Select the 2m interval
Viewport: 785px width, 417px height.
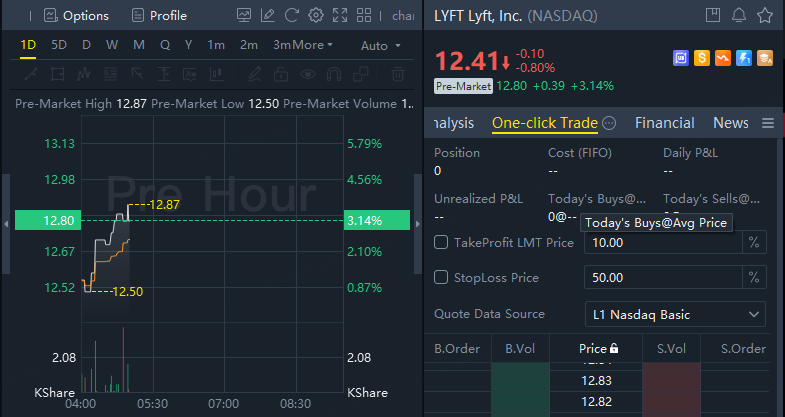click(x=249, y=45)
